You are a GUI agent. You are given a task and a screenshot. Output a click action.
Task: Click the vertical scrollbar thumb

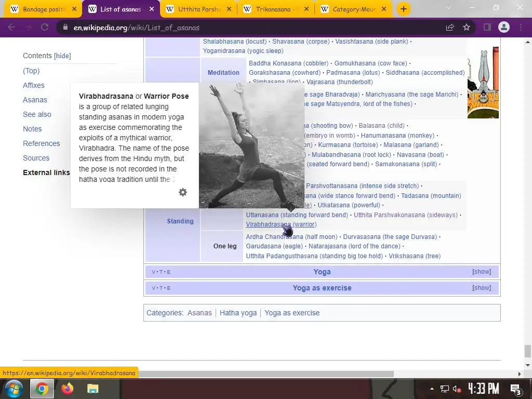point(527,351)
